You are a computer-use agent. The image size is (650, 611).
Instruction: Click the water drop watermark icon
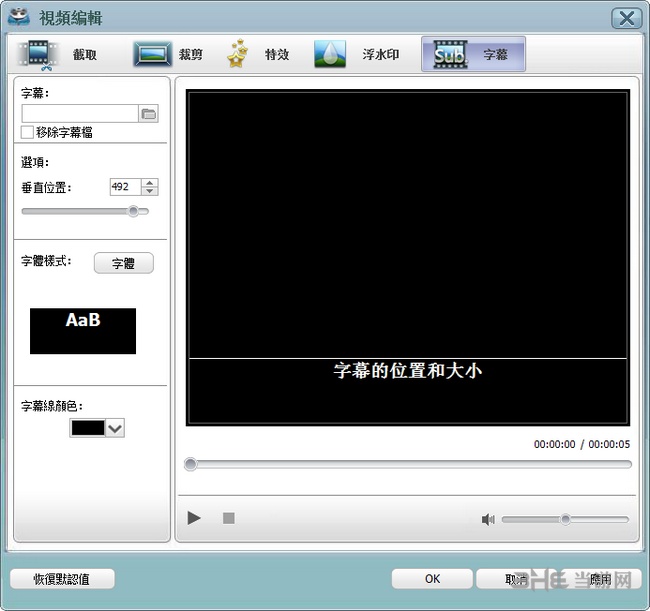pyautogui.click(x=330, y=54)
